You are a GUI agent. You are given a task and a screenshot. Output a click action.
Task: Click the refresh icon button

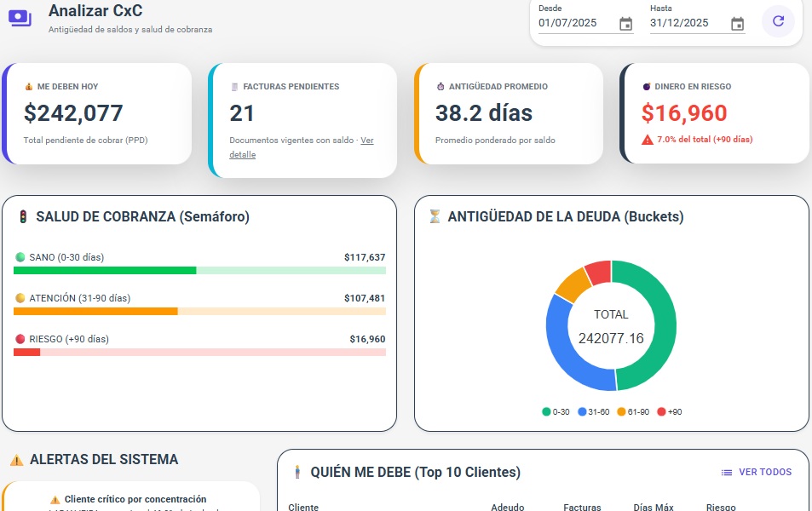point(777,21)
